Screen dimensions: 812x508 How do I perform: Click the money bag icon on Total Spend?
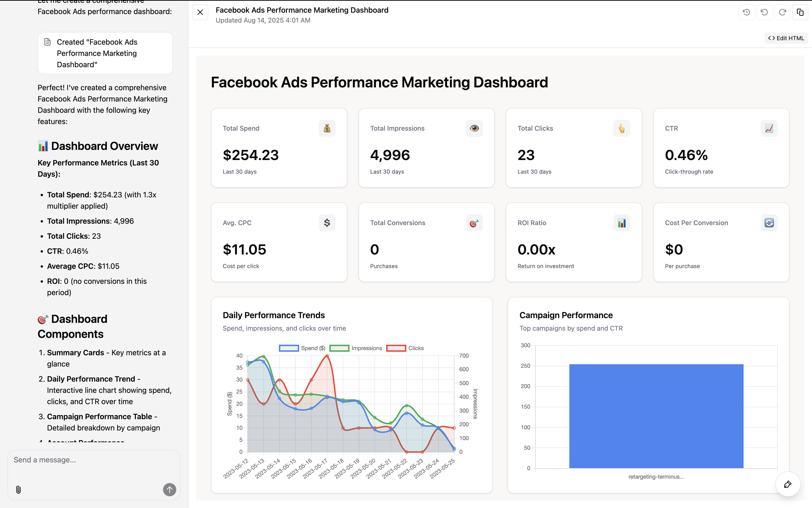point(327,128)
